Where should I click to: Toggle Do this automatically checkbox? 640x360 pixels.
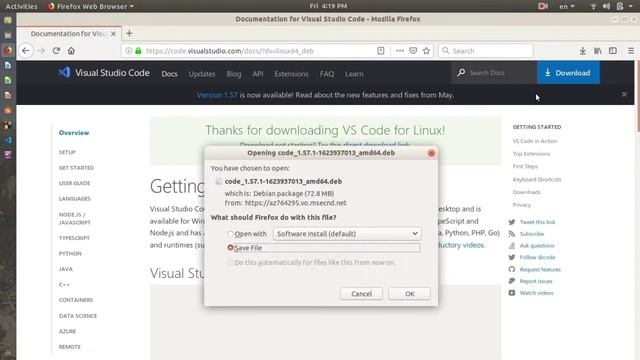pos(230,262)
